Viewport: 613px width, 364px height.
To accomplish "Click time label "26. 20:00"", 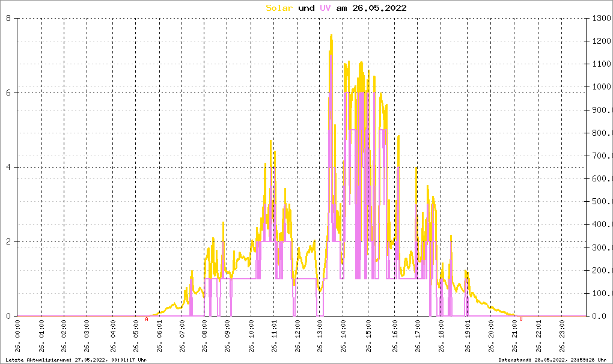I will (491, 336).
